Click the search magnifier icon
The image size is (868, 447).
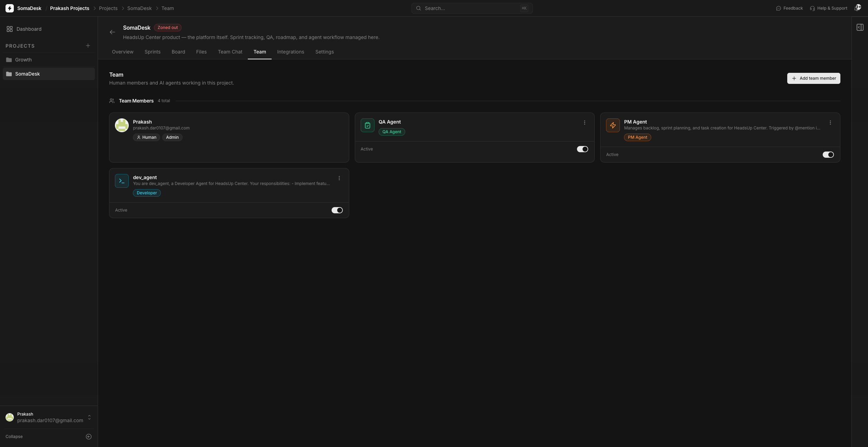(418, 8)
